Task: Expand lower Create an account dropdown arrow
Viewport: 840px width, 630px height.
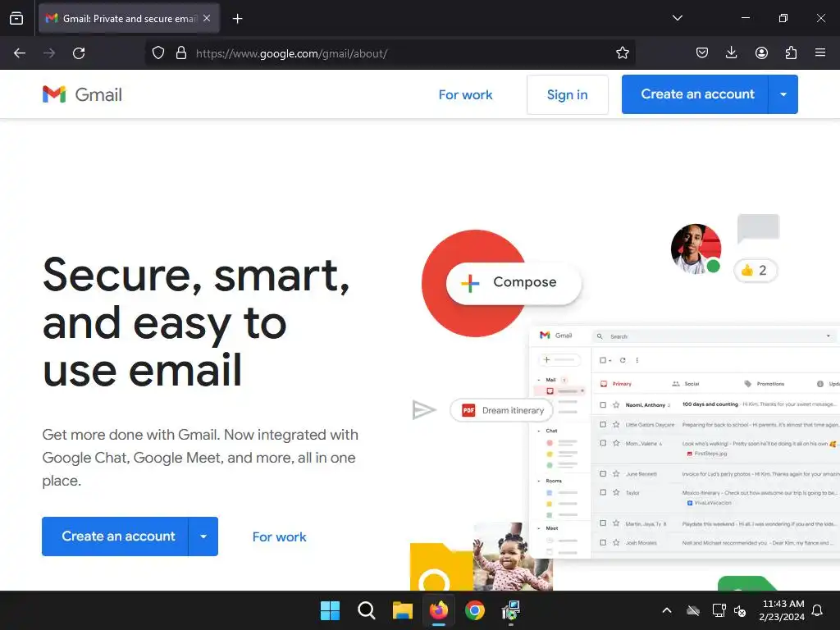Action: tap(203, 536)
